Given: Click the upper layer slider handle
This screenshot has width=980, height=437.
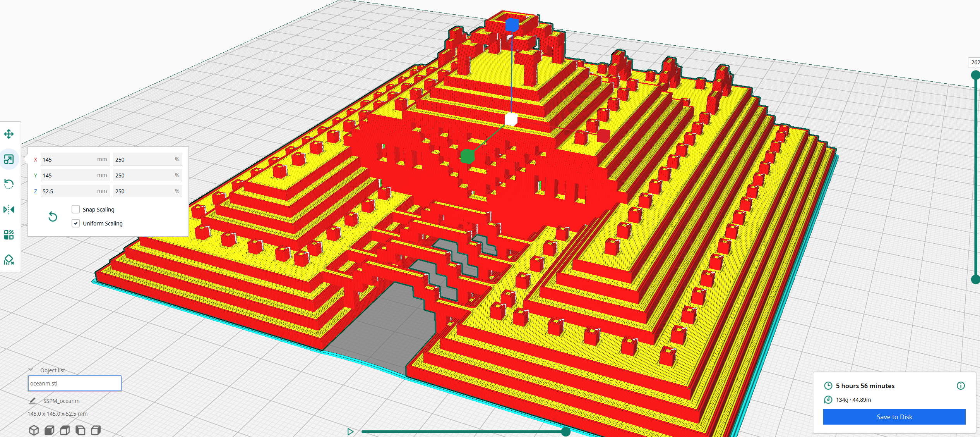Looking at the screenshot, I should click(x=975, y=75).
